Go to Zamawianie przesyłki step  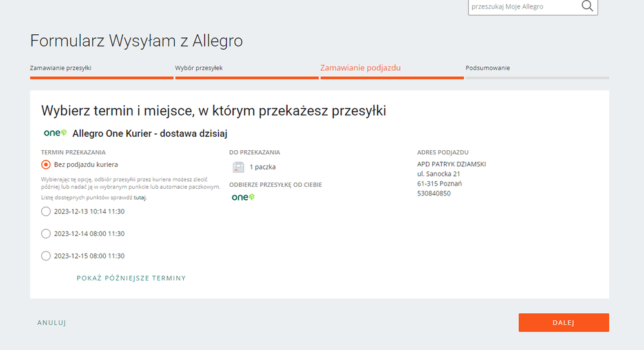pyautogui.click(x=61, y=68)
